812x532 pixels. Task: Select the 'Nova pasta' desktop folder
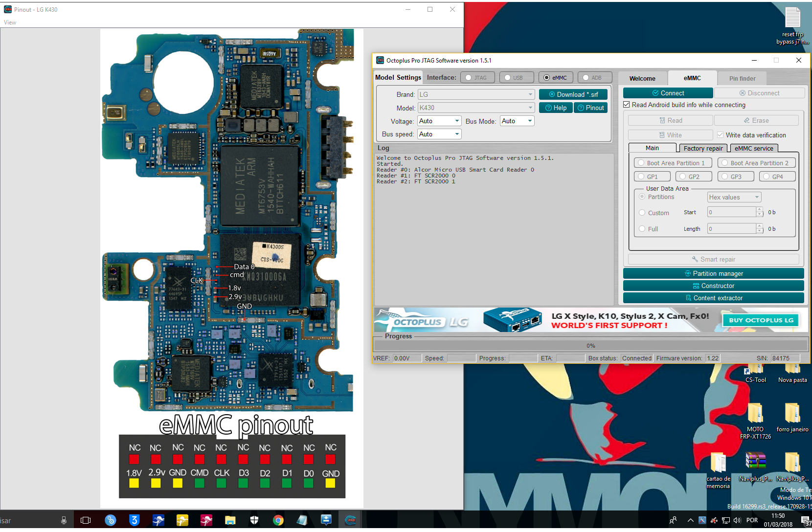pyautogui.click(x=792, y=374)
